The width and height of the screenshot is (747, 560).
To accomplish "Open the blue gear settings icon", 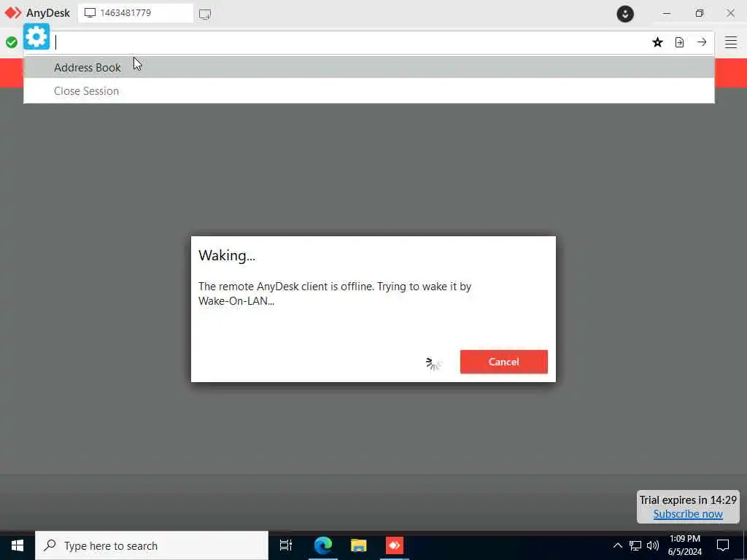I will tap(36, 36).
